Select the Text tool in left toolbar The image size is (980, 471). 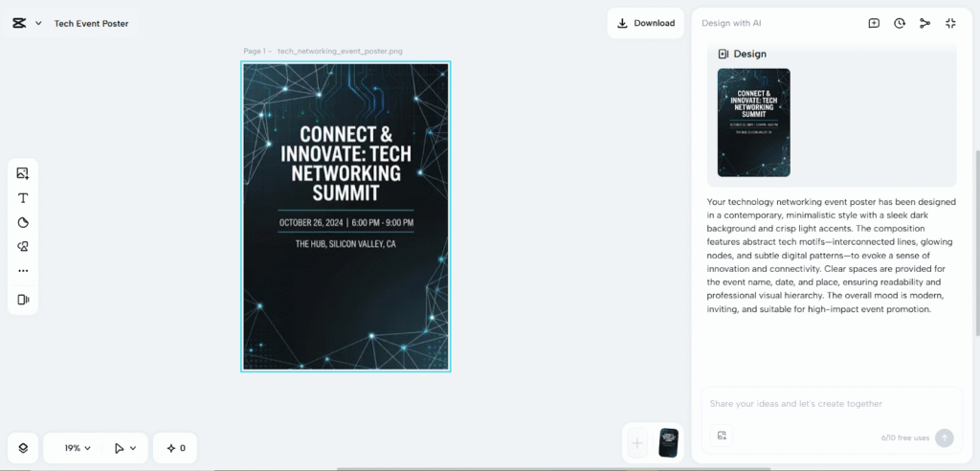click(x=23, y=198)
